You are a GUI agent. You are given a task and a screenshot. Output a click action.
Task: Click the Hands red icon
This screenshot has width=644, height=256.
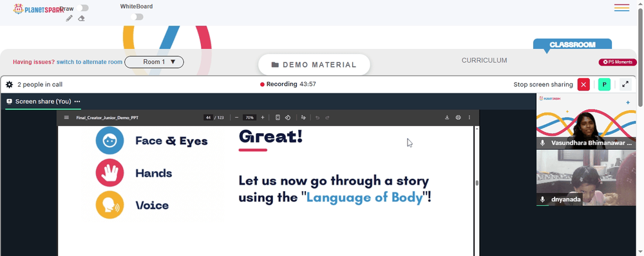109,173
